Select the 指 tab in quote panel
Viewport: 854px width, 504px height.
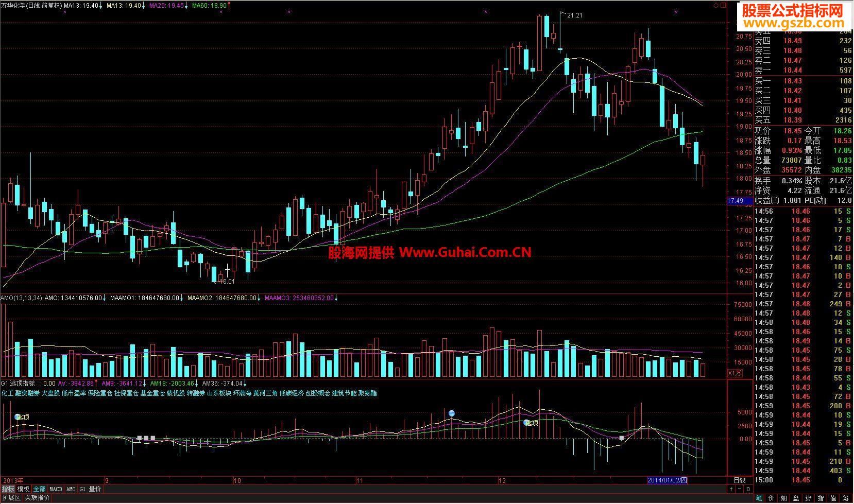821,498
